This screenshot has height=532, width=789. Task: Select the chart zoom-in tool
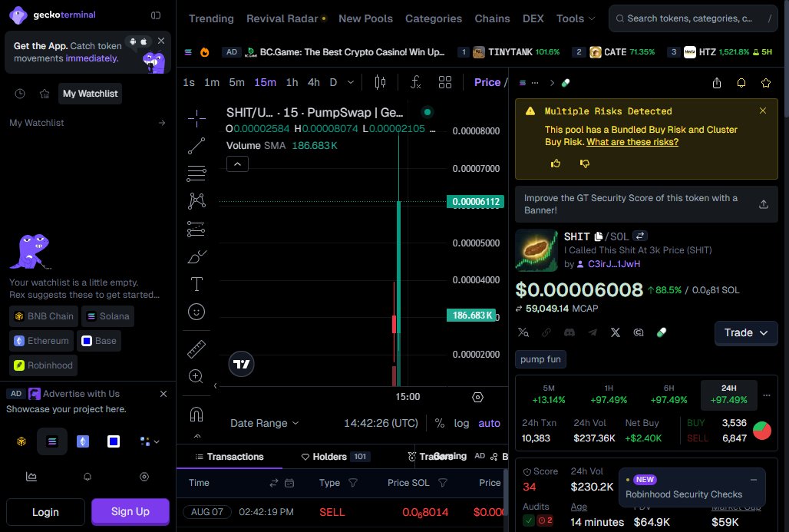pos(196,376)
